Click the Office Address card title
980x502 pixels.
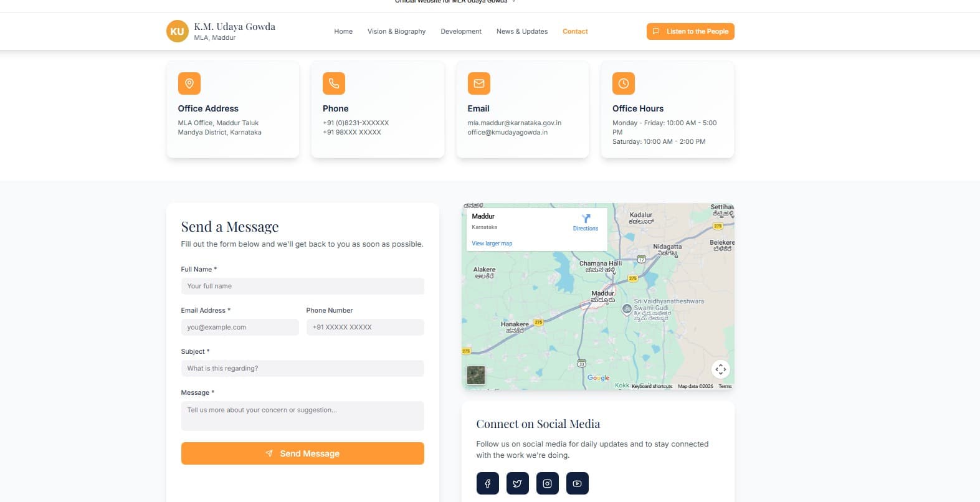208,108
